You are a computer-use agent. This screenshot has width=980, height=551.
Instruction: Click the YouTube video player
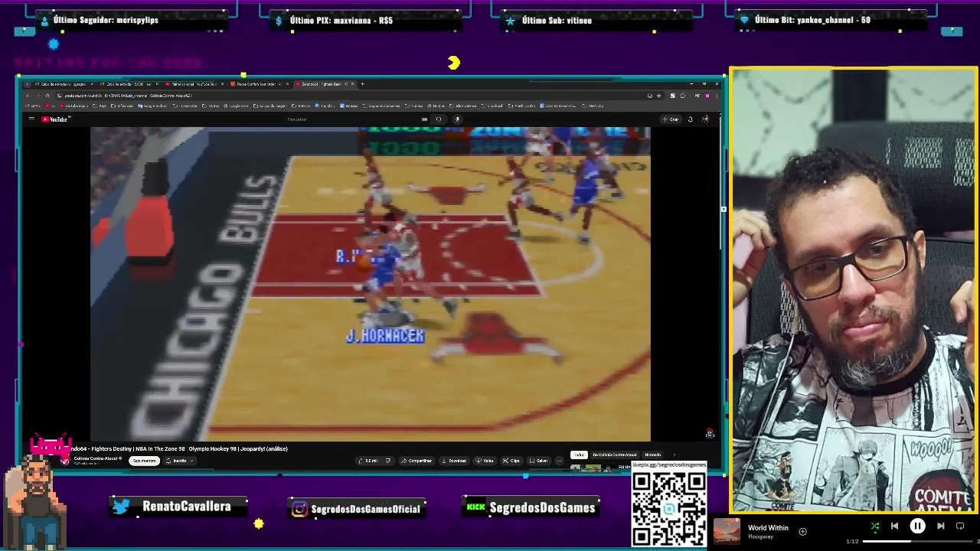pos(371,284)
